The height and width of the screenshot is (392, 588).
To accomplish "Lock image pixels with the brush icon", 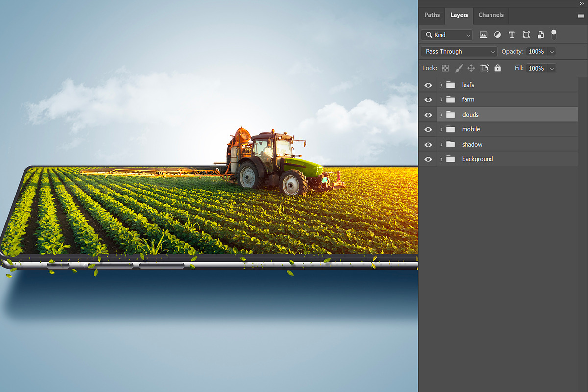I will (x=459, y=68).
